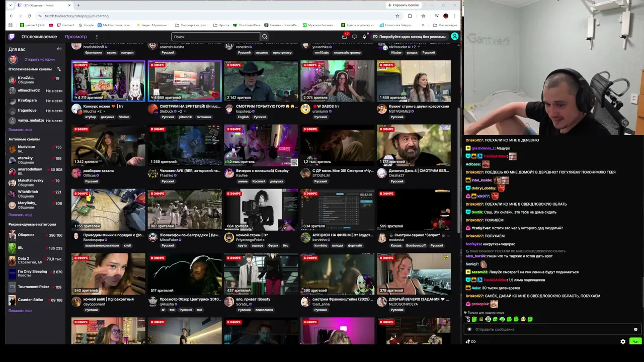Open the tab search dropdown arrow

(10, 5)
